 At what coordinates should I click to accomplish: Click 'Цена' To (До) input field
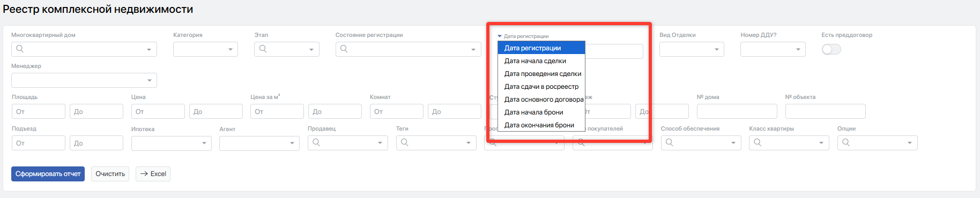[x=216, y=111]
